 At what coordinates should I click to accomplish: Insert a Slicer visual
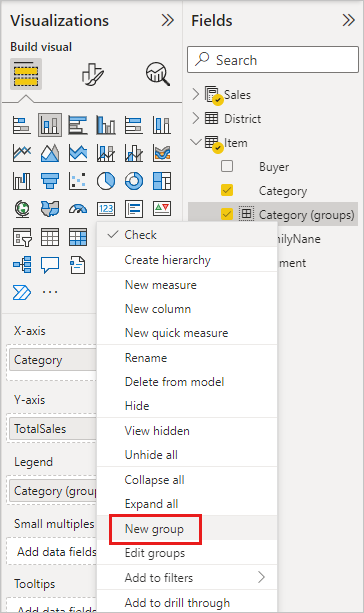point(22,237)
